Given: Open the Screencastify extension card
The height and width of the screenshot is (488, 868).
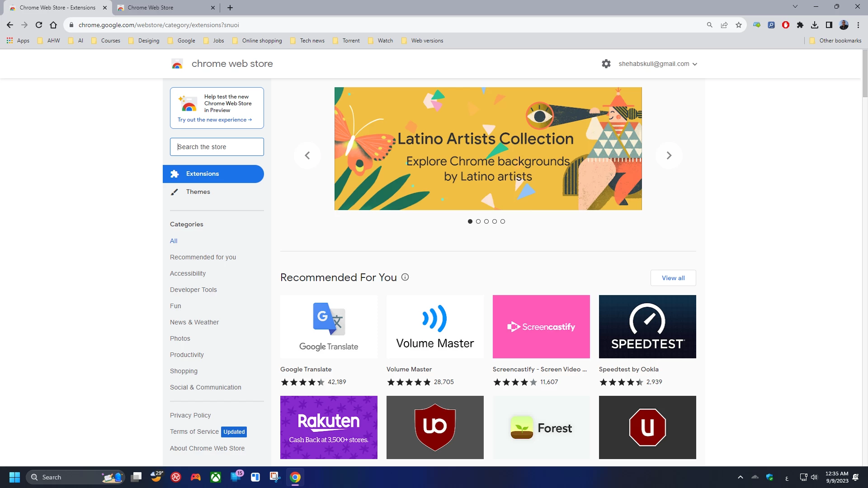Looking at the screenshot, I should [541, 341].
